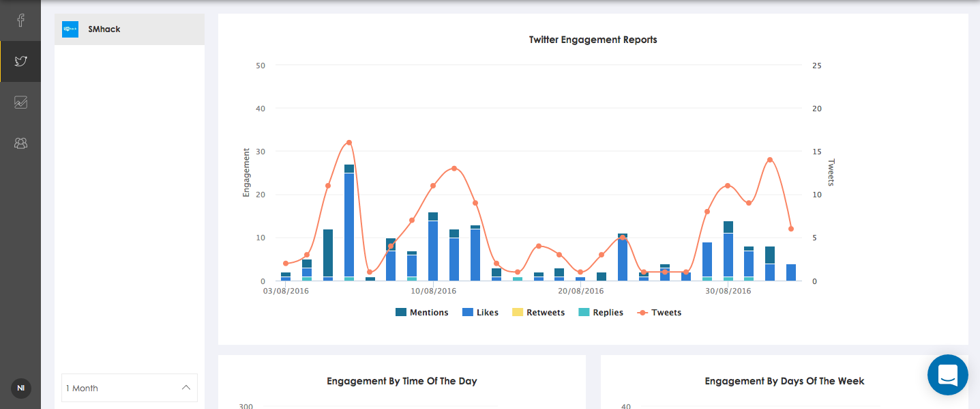This screenshot has width=980, height=409.
Task: Click the yellow Retweets legend swatch
Action: coord(517,313)
